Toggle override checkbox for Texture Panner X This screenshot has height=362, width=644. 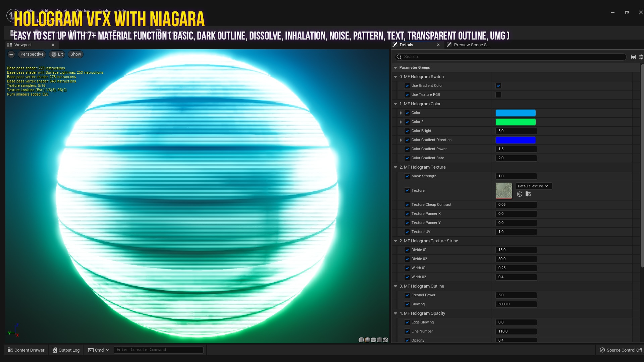coord(407,214)
